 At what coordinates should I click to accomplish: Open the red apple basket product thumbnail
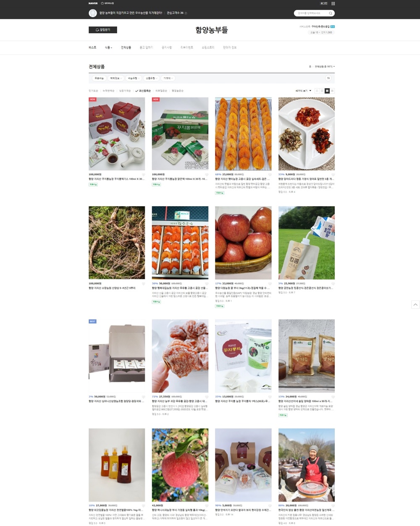tap(243, 243)
